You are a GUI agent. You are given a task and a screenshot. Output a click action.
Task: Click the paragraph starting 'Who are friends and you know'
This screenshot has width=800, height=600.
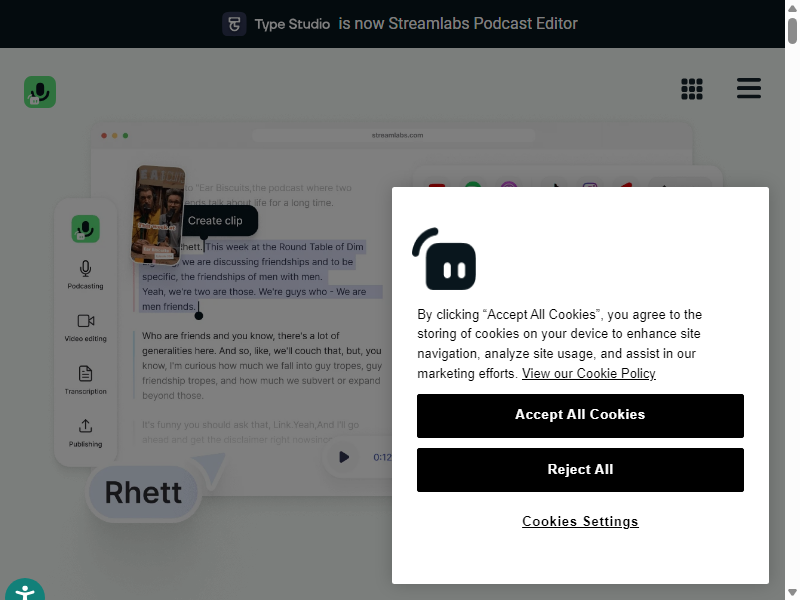click(x=262, y=365)
